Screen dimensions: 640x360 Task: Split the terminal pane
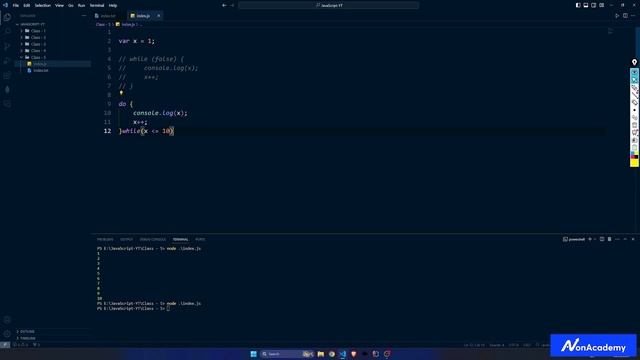tap(602, 239)
